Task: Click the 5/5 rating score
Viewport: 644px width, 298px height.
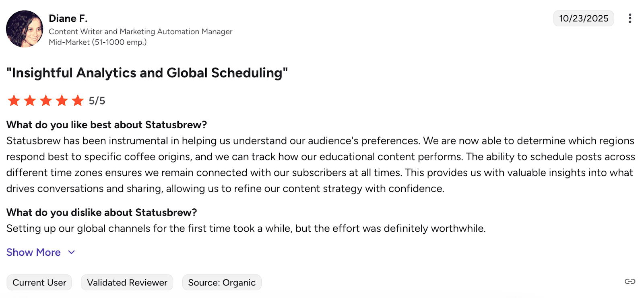Action: tap(97, 101)
